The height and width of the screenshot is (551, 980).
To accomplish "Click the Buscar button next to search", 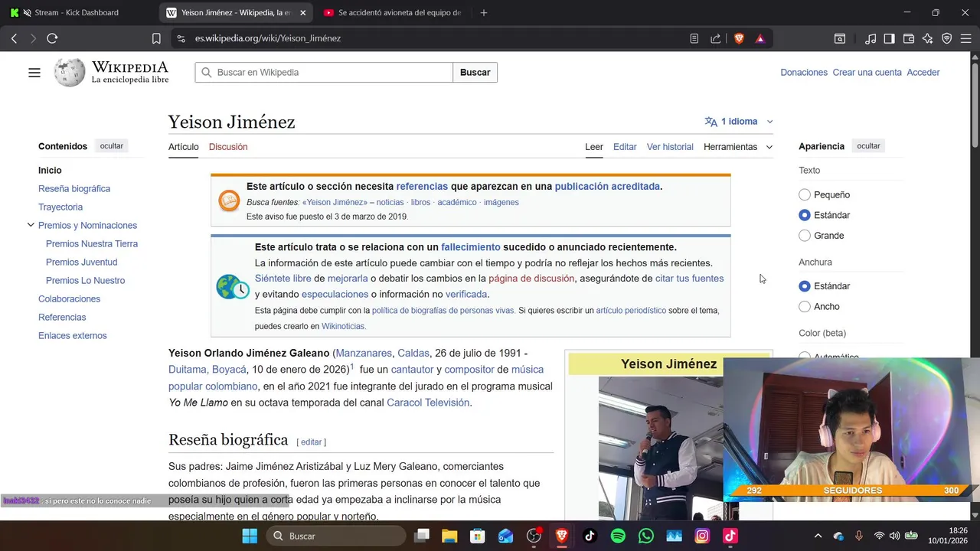I will point(475,73).
